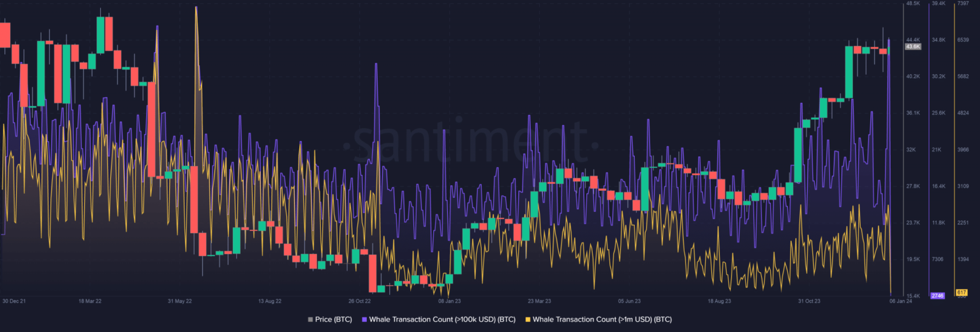Click the 7397 yellow axis top label

tap(961, 4)
